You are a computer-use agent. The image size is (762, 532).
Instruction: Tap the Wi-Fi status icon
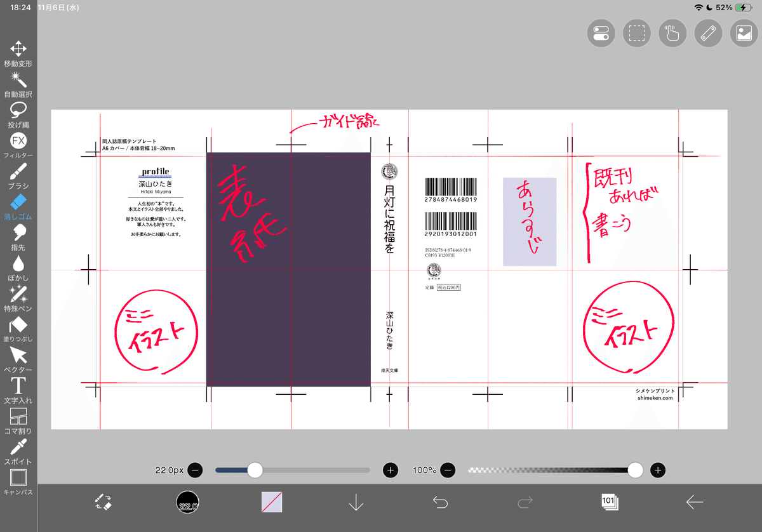[x=698, y=8]
